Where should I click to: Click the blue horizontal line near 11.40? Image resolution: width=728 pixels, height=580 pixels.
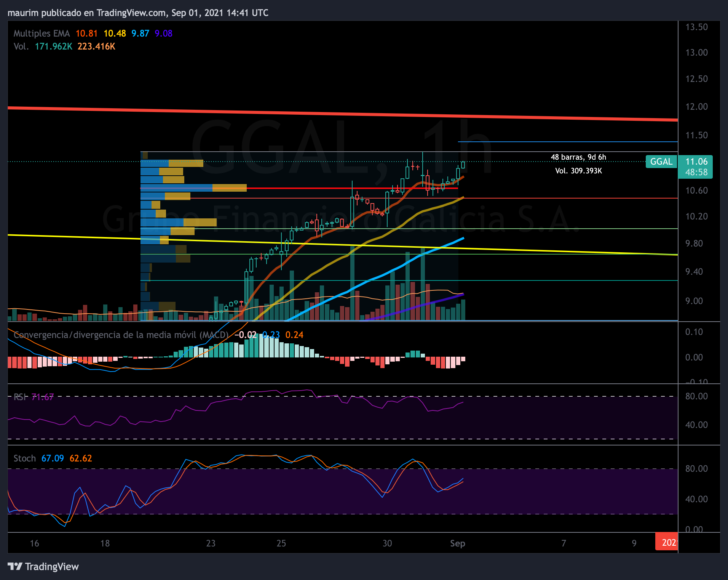(568, 142)
